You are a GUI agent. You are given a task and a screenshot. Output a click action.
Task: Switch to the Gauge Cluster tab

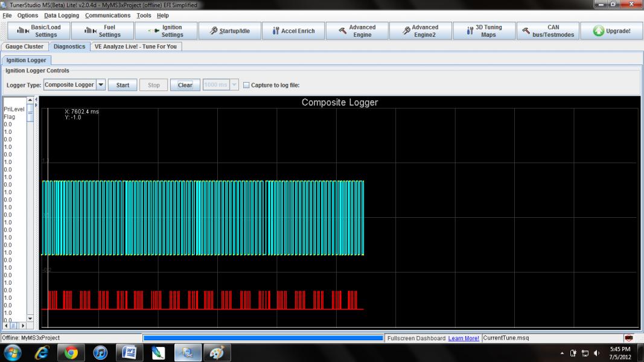(25, 46)
